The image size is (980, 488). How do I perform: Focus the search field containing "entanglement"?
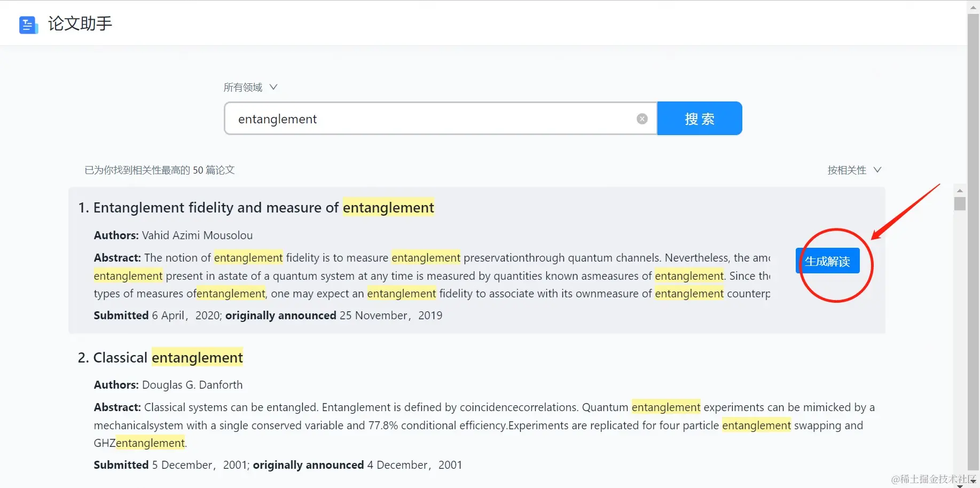pos(427,119)
